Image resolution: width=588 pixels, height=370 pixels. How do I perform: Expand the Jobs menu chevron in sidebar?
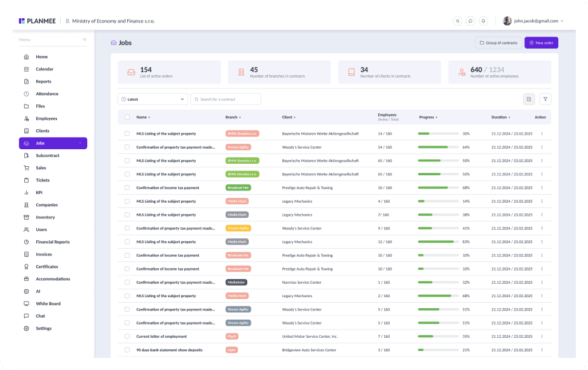pos(80,143)
